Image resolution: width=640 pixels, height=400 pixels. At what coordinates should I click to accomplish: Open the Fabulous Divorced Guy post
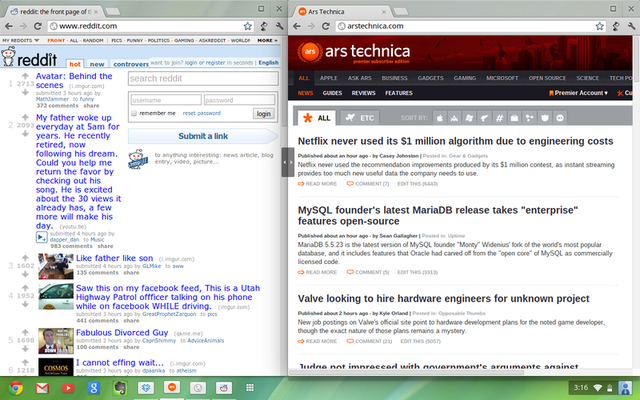122,333
